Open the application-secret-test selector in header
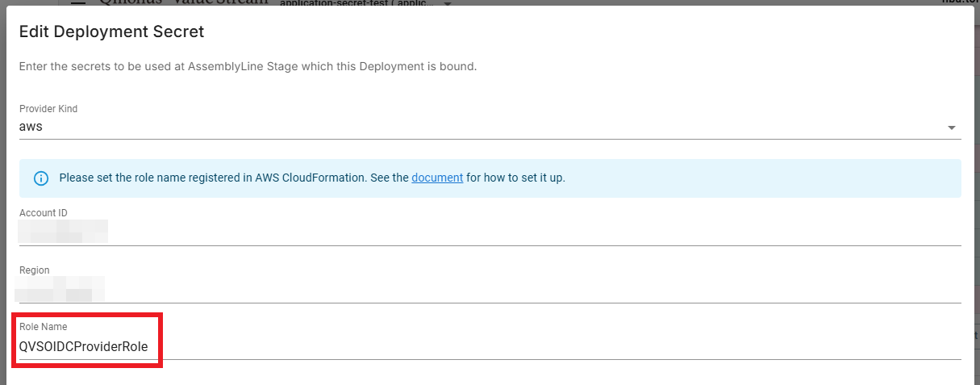 [x=355, y=3]
